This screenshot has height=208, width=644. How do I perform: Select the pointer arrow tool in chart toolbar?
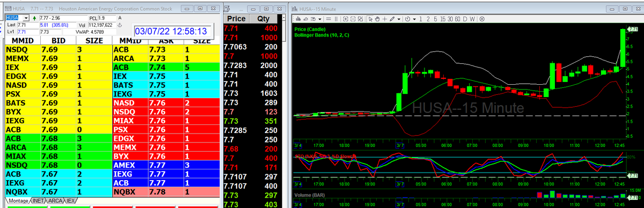370,19
